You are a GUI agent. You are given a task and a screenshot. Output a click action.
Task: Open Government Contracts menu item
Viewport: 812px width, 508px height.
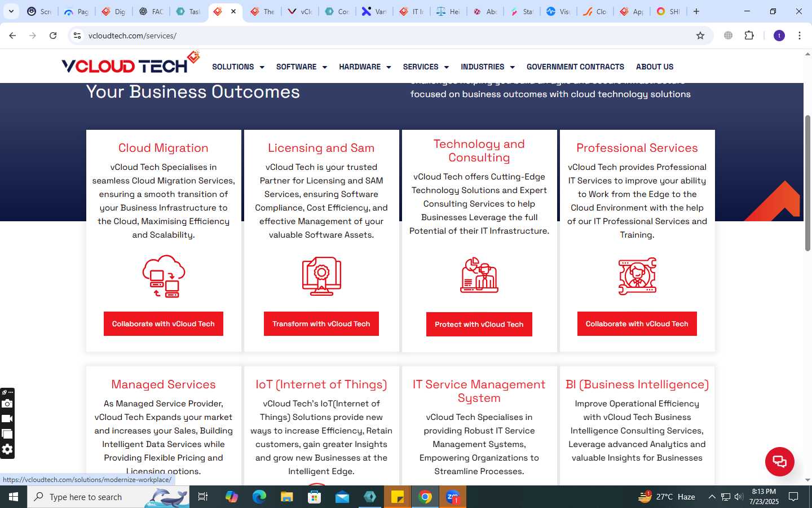[x=575, y=67]
